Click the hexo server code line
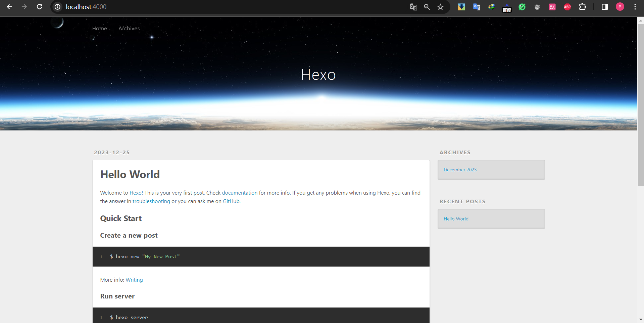 click(x=129, y=318)
